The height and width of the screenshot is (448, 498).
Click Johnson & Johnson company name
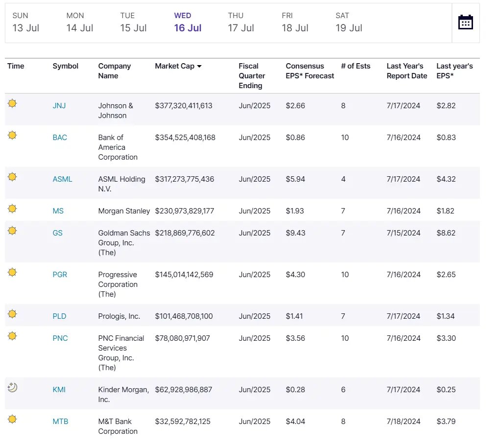coord(116,111)
